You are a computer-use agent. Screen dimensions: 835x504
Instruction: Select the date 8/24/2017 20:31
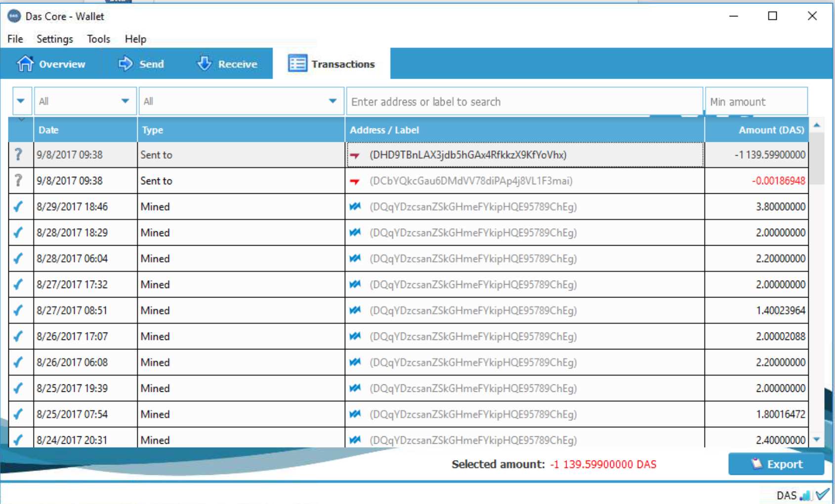(x=72, y=440)
